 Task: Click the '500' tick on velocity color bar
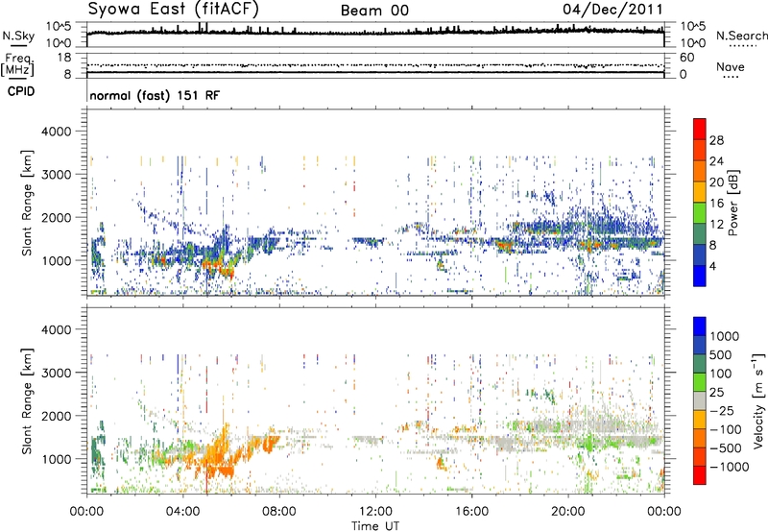(721, 355)
